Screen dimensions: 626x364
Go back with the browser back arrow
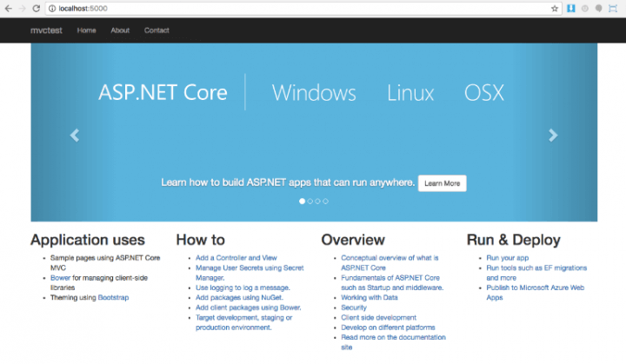8,9
